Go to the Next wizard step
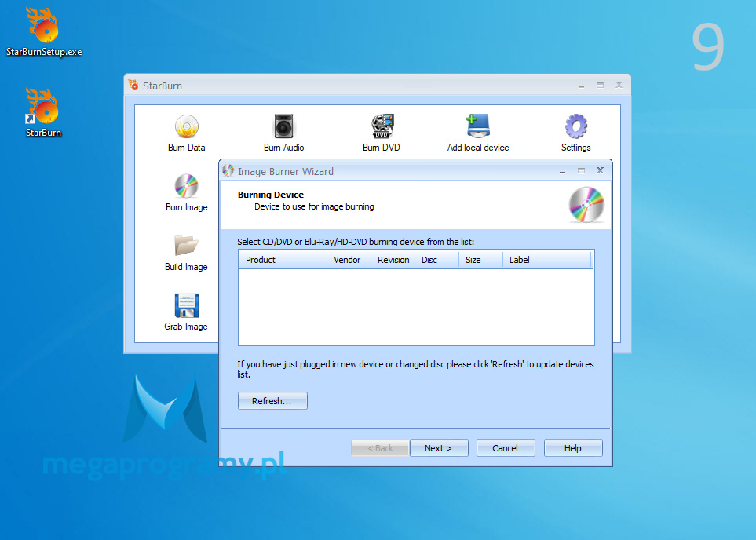Image resolution: width=756 pixels, height=540 pixels. (x=439, y=448)
